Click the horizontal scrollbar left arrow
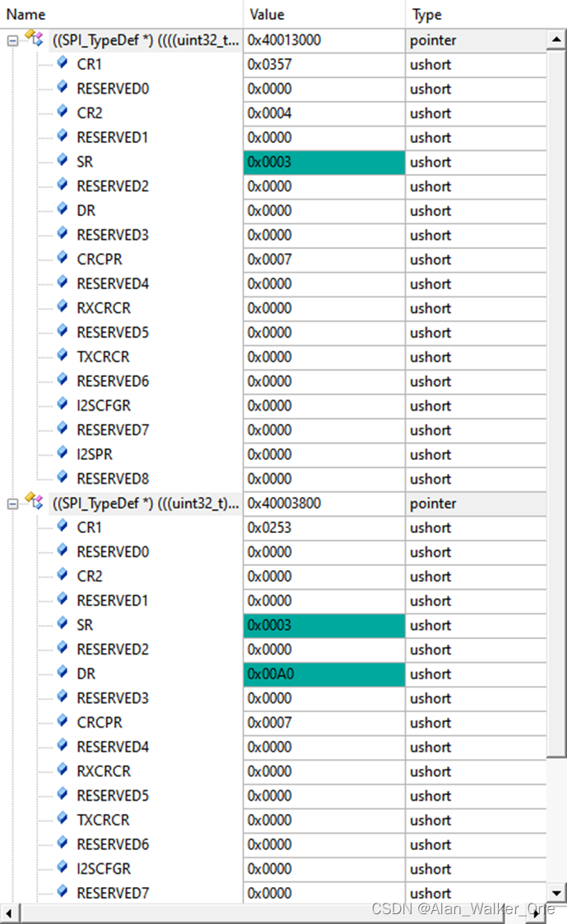The height and width of the screenshot is (924, 567). click(x=9, y=914)
